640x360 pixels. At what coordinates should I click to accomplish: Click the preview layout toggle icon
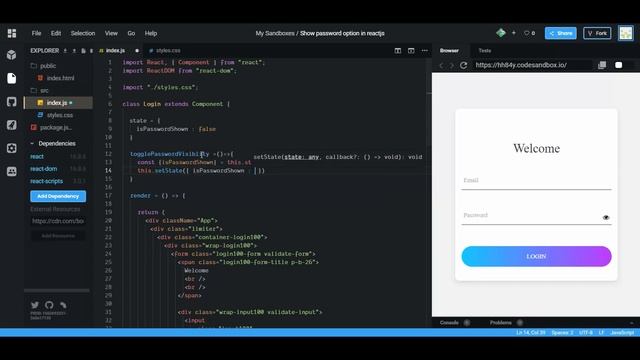(x=411, y=51)
